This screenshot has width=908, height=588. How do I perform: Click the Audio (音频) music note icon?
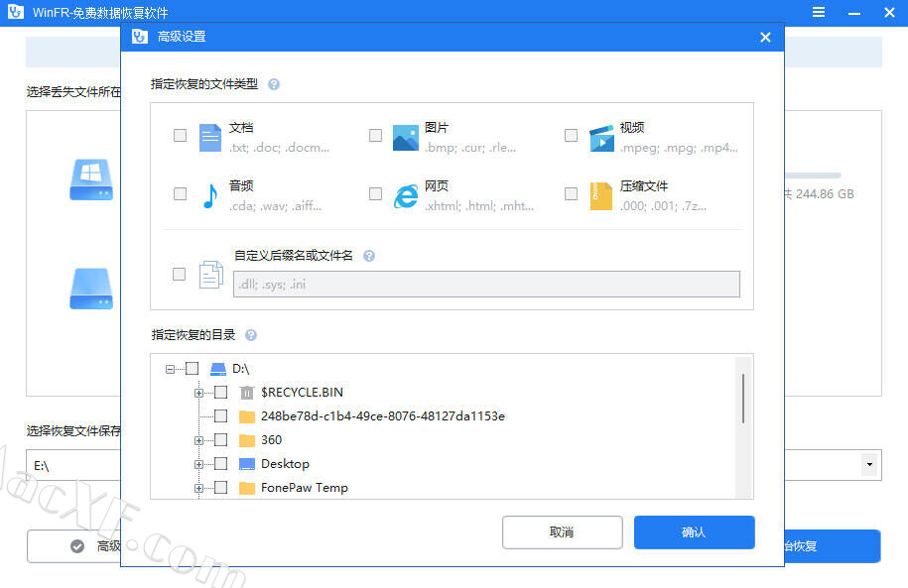(210, 195)
